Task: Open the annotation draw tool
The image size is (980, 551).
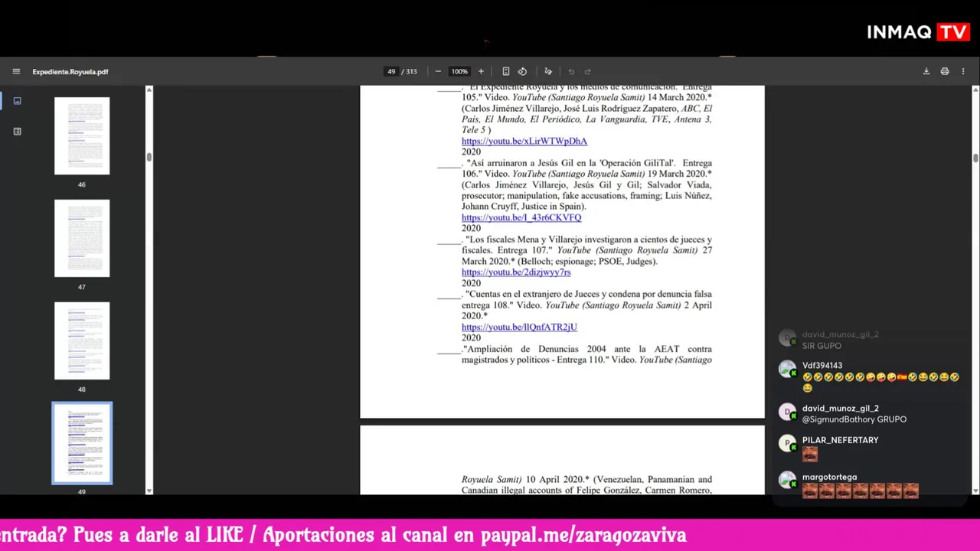Action: coord(547,71)
